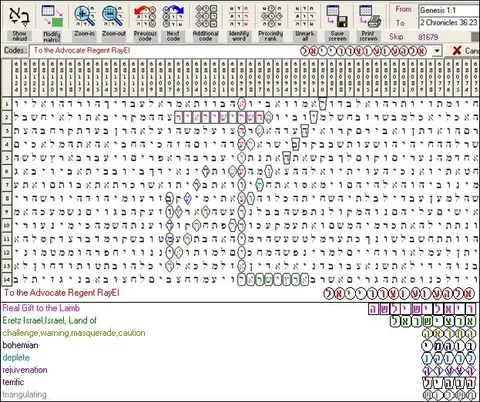Go to the Previous code
Image resolution: width=480 pixels, height=402 pixels.
click(x=145, y=16)
